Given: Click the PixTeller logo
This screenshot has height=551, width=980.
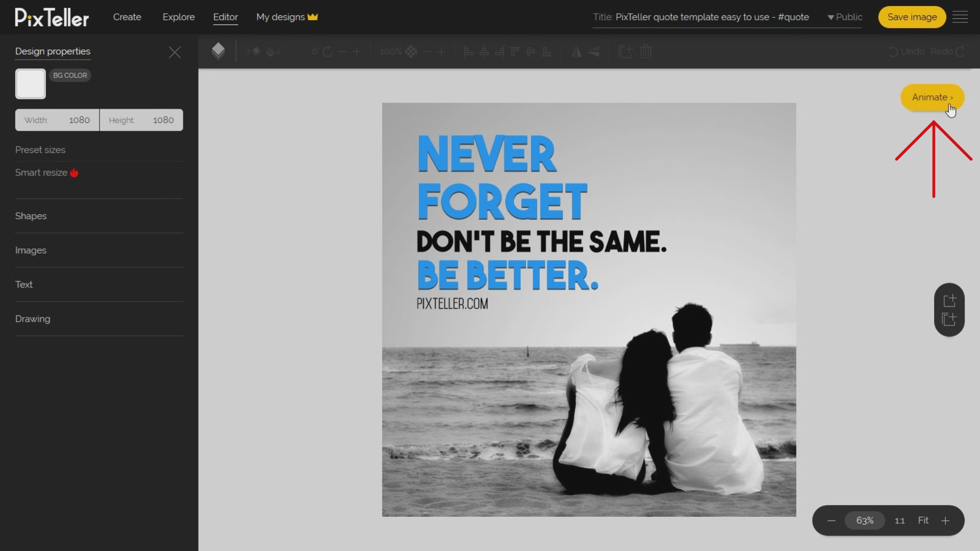Looking at the screenshot, I should [x=52, y=17].
